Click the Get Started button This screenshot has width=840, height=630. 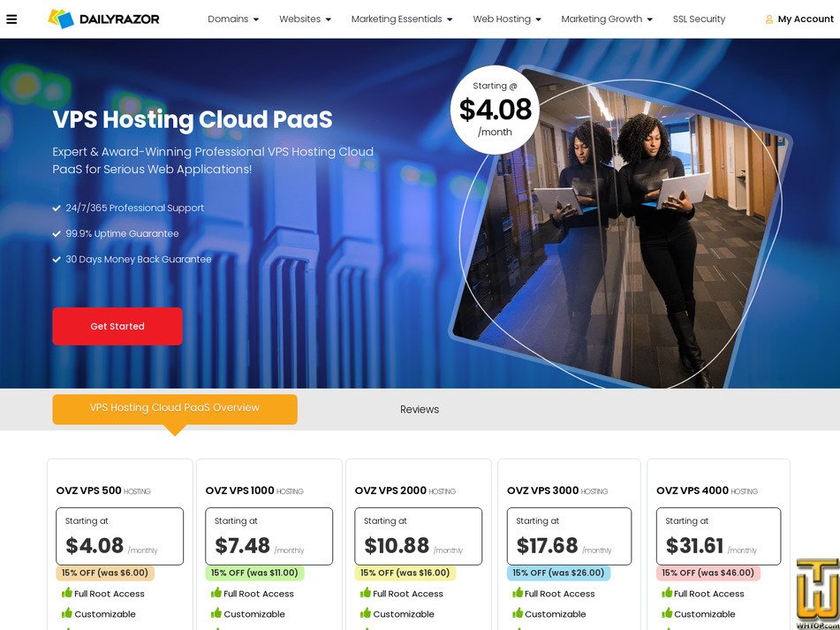pos(117,325)
